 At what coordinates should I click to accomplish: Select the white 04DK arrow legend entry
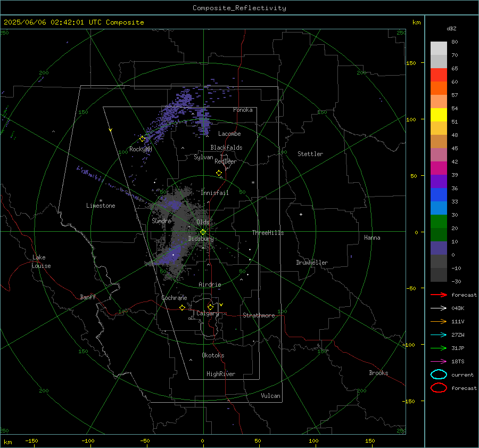click(439, 308)
